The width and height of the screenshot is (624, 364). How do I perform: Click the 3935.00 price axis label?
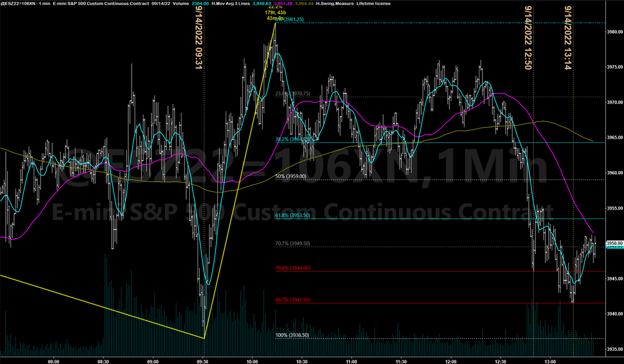click(615, 349)
